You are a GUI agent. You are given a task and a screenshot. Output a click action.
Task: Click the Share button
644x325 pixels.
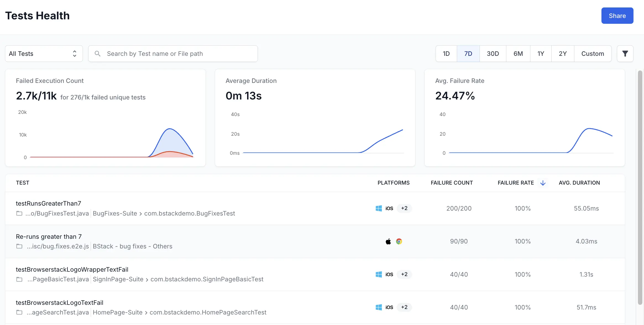tap(617, 16)
